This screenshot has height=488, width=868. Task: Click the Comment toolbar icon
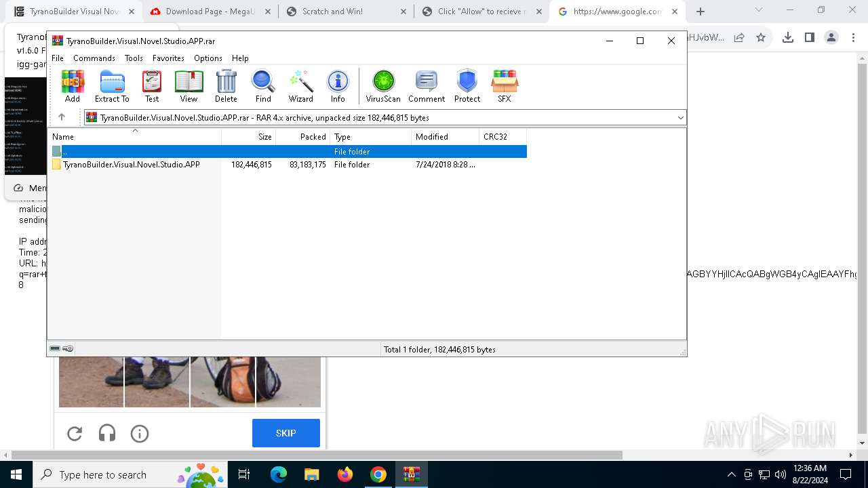427,86
